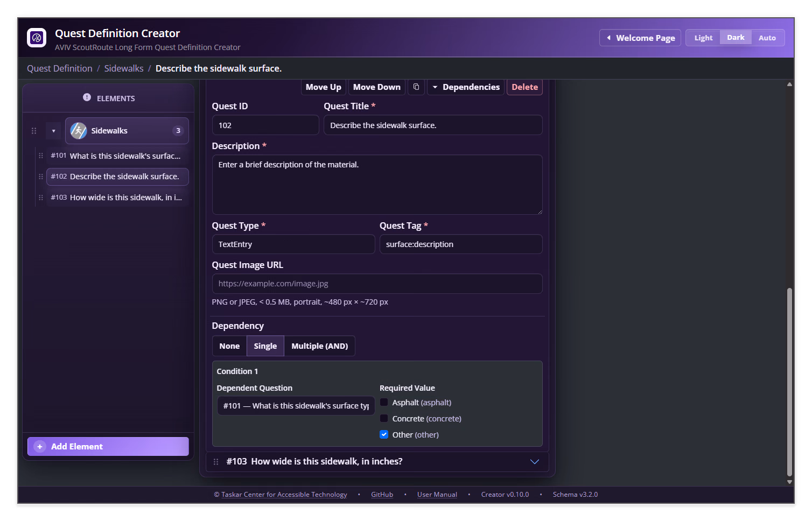The height and width of the screenshot is (521, 812).
Task: Click the Move Down button
Action: 377,87
